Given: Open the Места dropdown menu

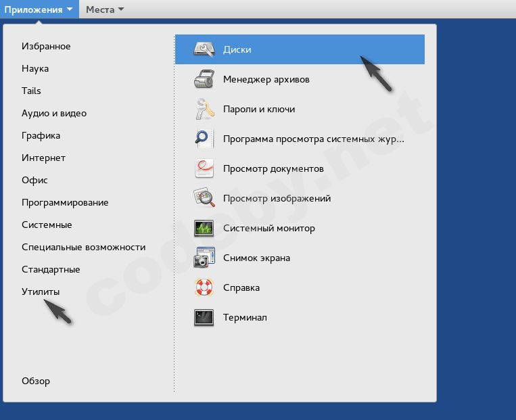Looking at the screenshot, I should (x=105, y=9).
